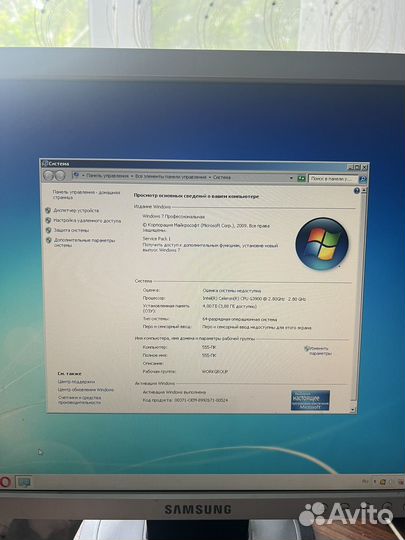Open Панель управления - домашняя страница link

[x=86, y=195]
